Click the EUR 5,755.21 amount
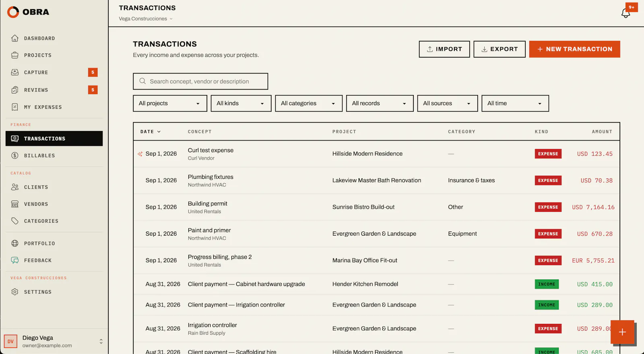This screenshot has width=644, height=354. 593,261
